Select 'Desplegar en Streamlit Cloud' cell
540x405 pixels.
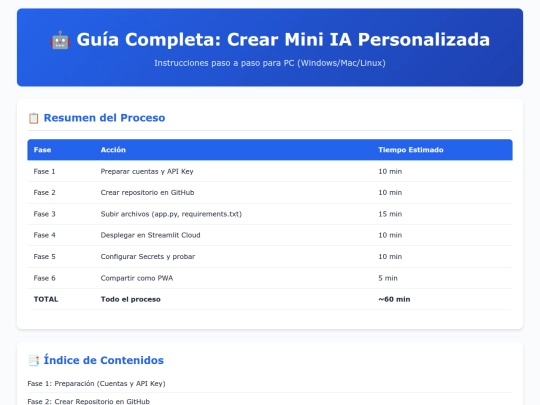tap(150, 235)
